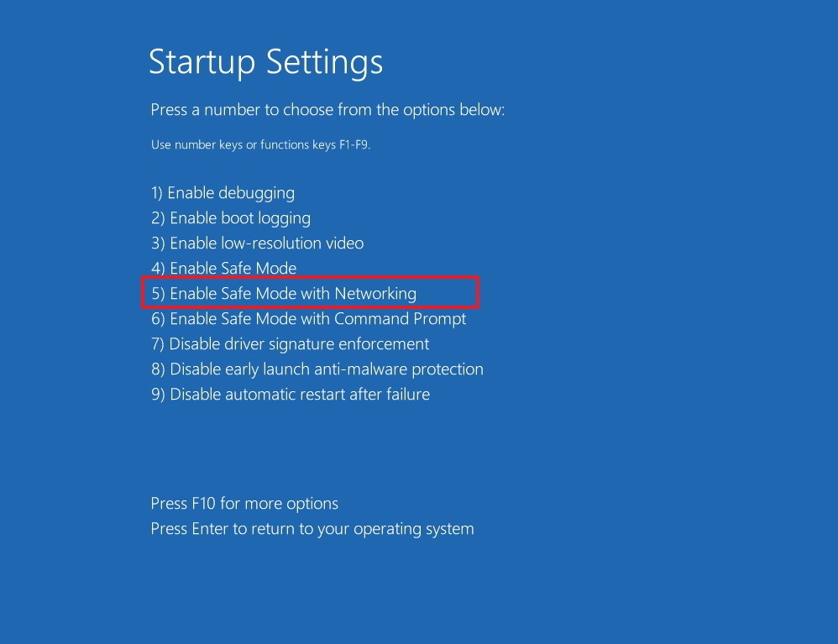Select Disable automatic restart after failure
Image resolution: width=838 pixels, height=644 pixels.
[x=290, y=395]
